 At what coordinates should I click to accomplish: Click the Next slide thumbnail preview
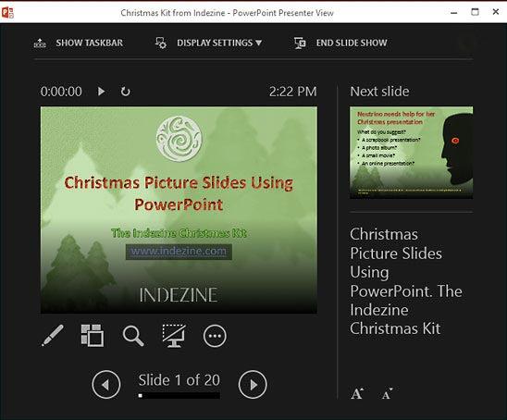(412, 153)
